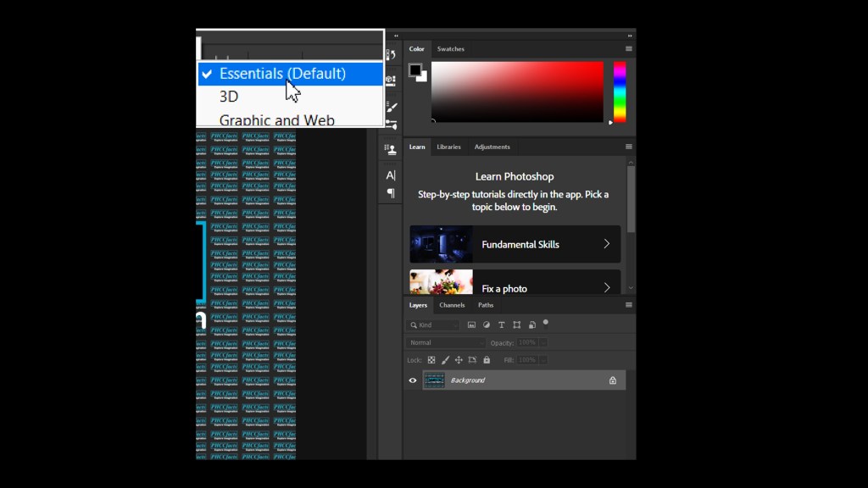The image size is (868, 488).
Task: Click the rainbow hue slider strip
Action: (x=620, y=91)
